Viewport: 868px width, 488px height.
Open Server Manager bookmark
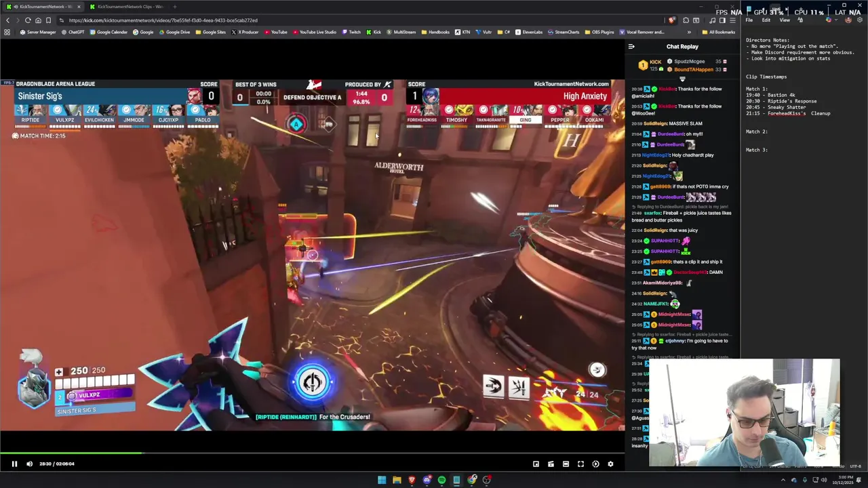click(38, 32)
